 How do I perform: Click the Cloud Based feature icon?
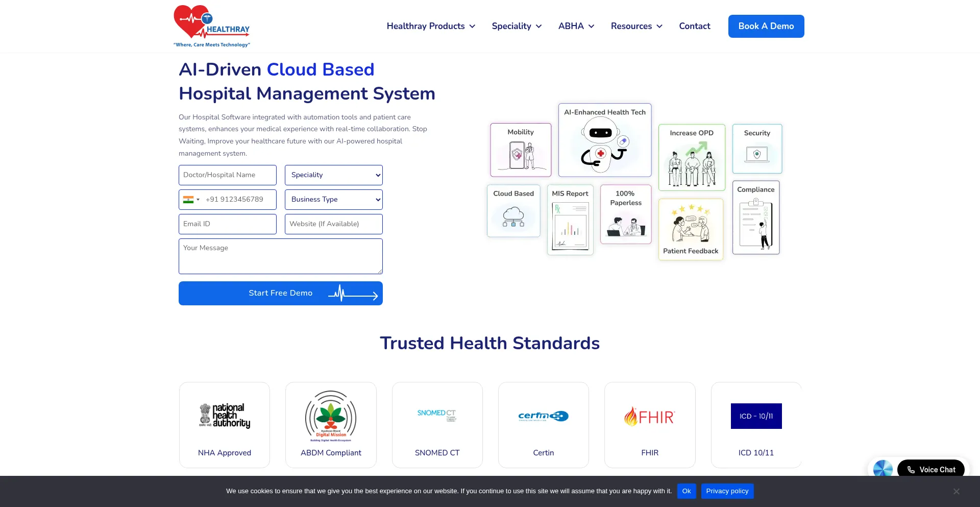coord(513,216)
